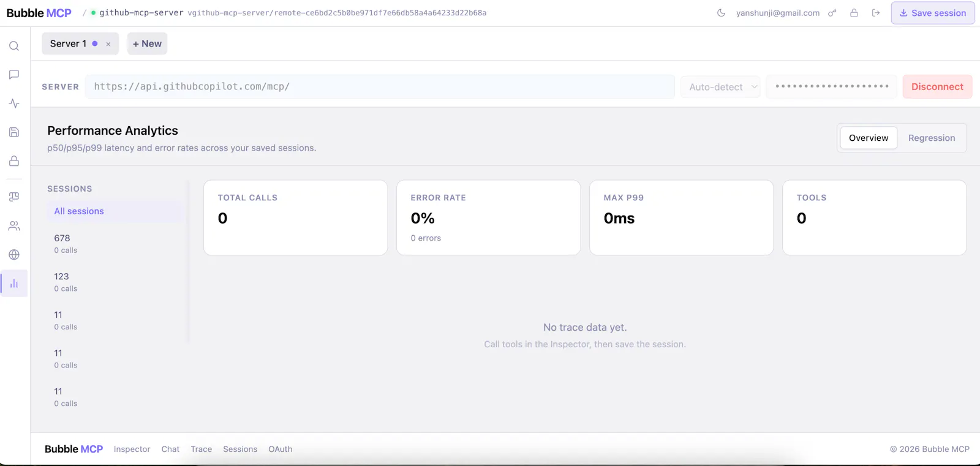Screen dimensions: 980x466
Task: Click the Bubble MCP logo in the footer
Action: pos(73,449)
